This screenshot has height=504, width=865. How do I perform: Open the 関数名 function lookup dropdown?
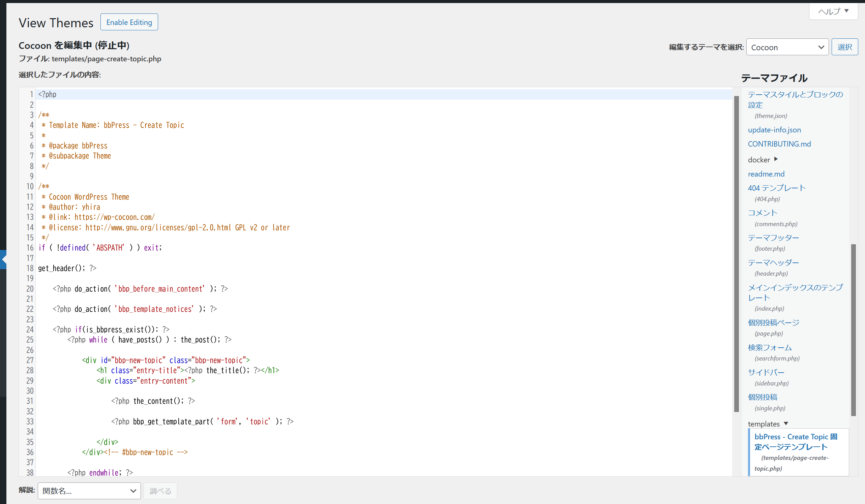point(89,491)
